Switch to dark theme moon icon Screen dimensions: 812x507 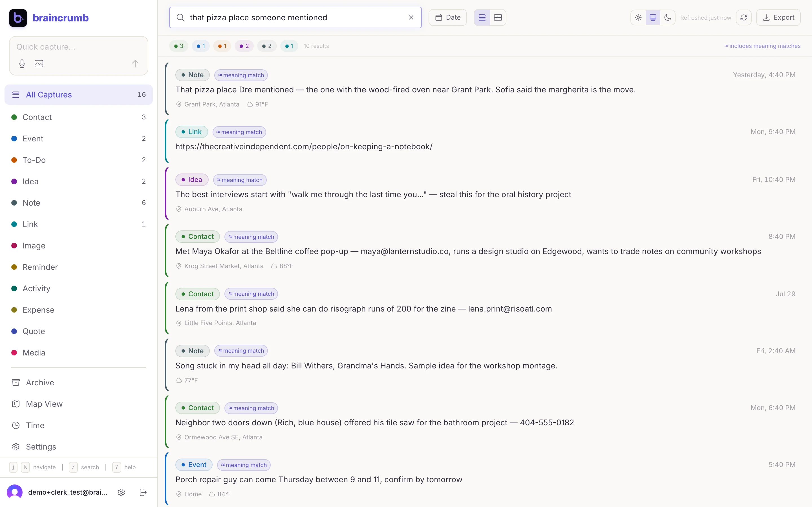click(x=667, y=17)
